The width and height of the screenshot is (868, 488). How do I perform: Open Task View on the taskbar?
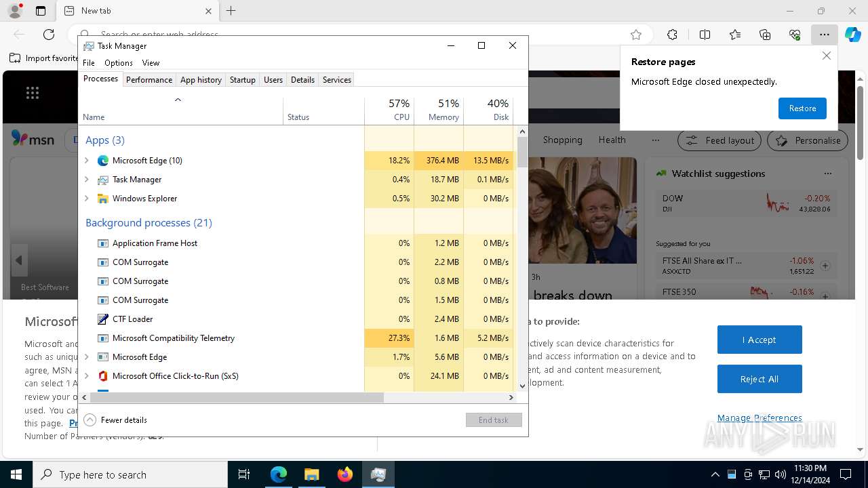click(x=244, y=474)
